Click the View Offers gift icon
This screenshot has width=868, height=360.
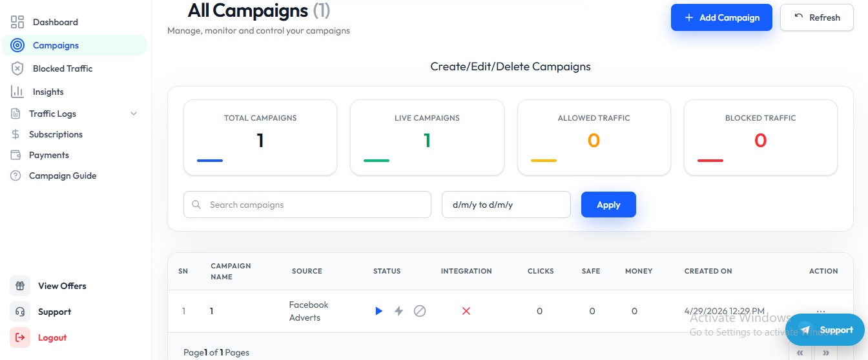coord(20,286)
